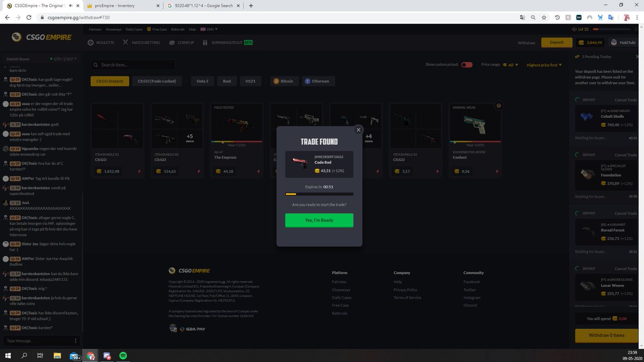The height and width of the screenshot is (362, 644).
Task: Open the Privacy Policy footer link
Action: click(x=405, y=290)
